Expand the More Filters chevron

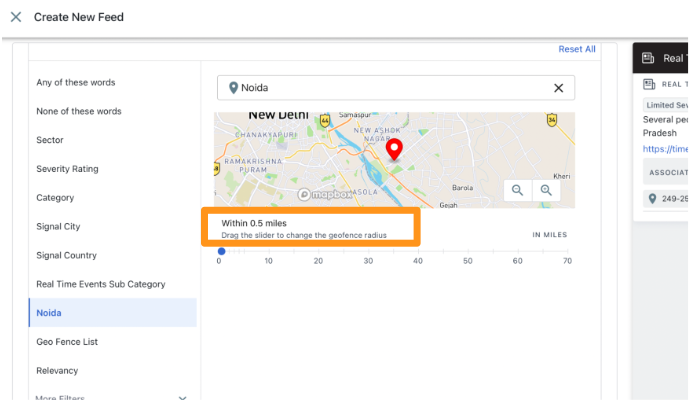click(x=182, y=398)
